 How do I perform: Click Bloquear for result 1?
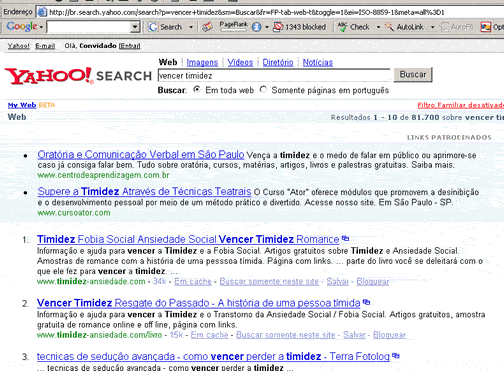click(x=373, y=282)
